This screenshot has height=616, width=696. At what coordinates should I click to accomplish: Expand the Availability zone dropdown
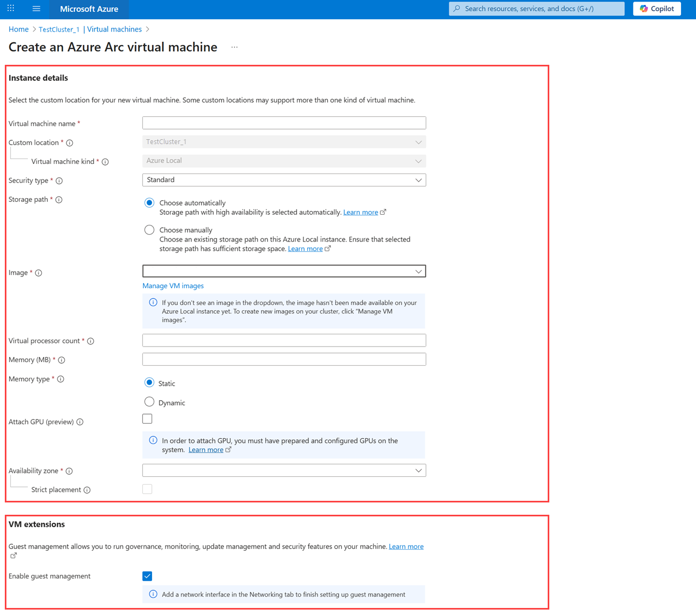(x=284, y=470)
